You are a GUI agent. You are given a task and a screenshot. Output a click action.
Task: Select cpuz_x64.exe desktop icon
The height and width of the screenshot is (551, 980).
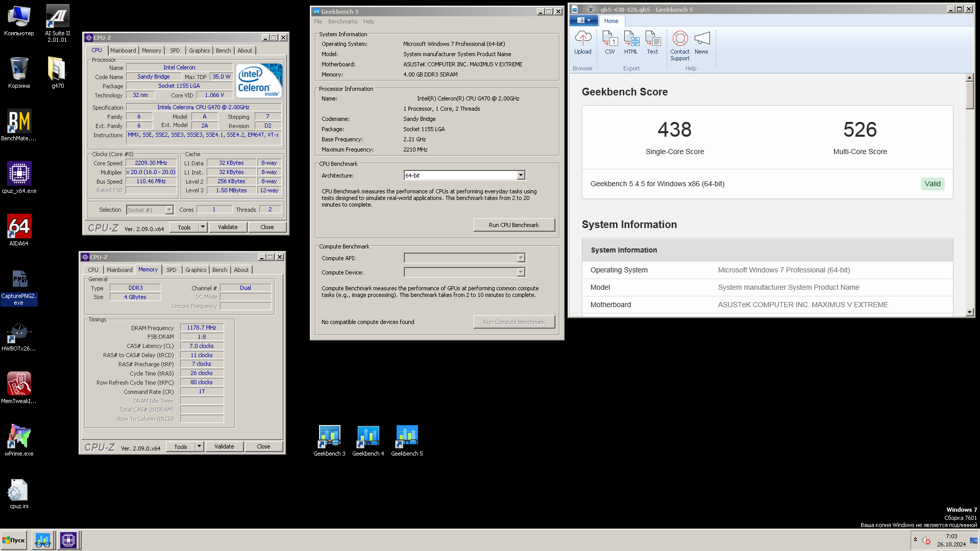pos(19,178)
